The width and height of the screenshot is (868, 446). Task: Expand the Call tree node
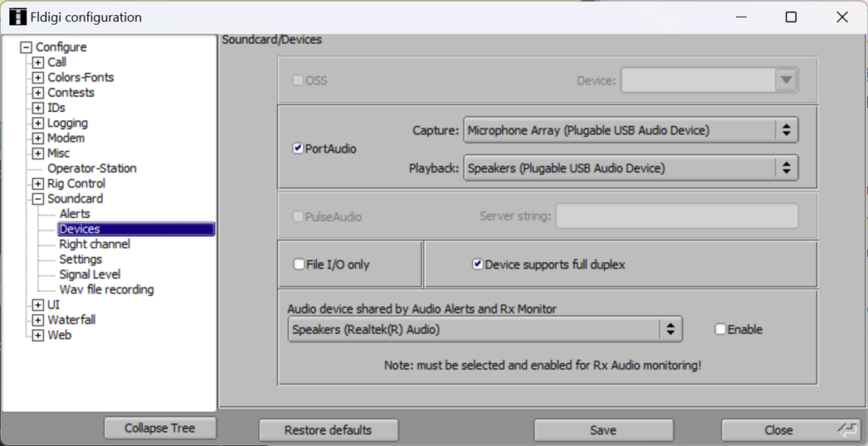[38, 63]
